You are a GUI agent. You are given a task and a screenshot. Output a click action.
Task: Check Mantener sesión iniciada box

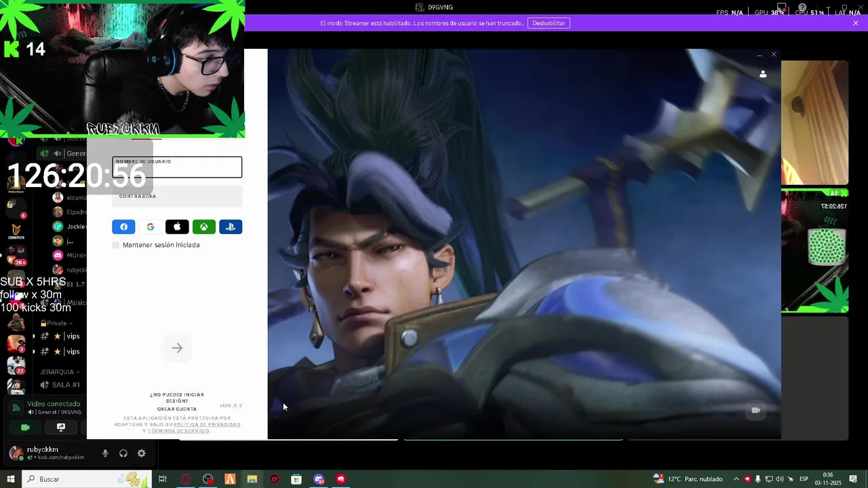[116, 245]
